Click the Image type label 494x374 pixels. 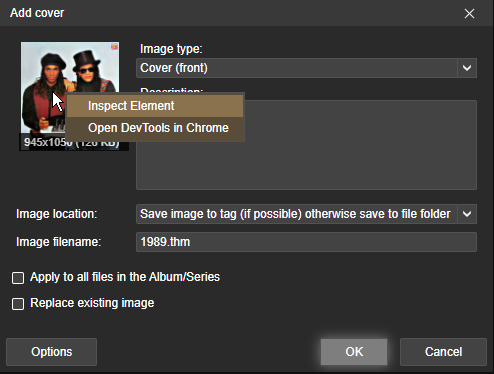[171, 49]
